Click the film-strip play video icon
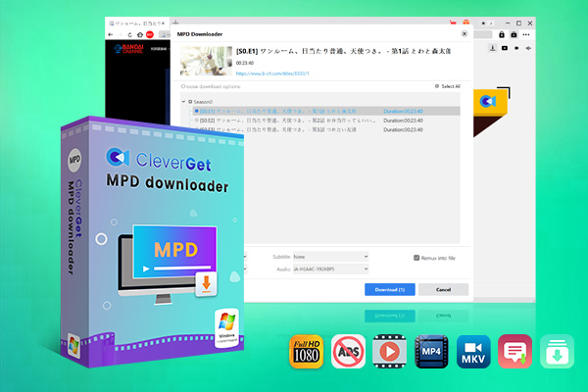588x392 pixels. [389, 352]
